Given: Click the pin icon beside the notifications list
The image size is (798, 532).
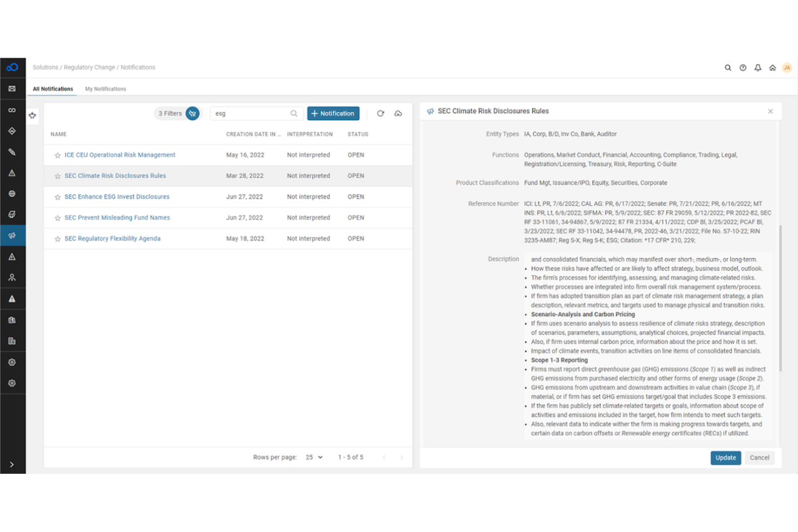Looking at the screenshot, I should 32,115.
